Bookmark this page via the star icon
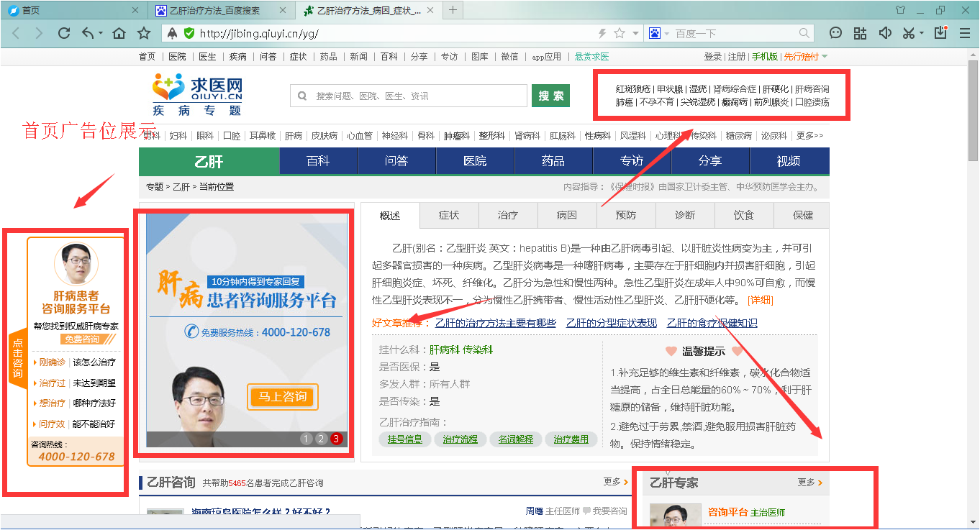 144,33
